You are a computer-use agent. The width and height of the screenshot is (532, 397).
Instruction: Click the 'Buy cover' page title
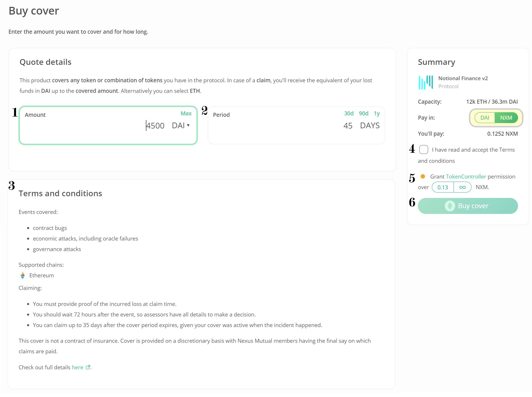34,11
